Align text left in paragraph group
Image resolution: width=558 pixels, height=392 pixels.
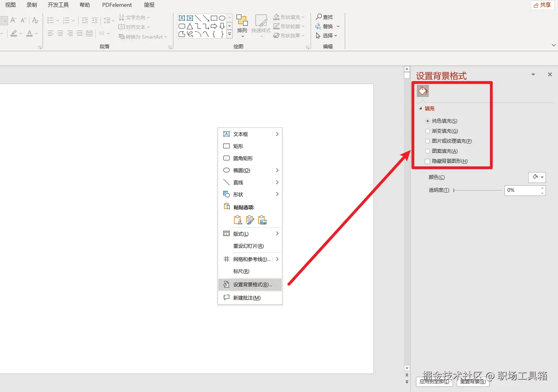pyautogui.click(x=51, y=33)
